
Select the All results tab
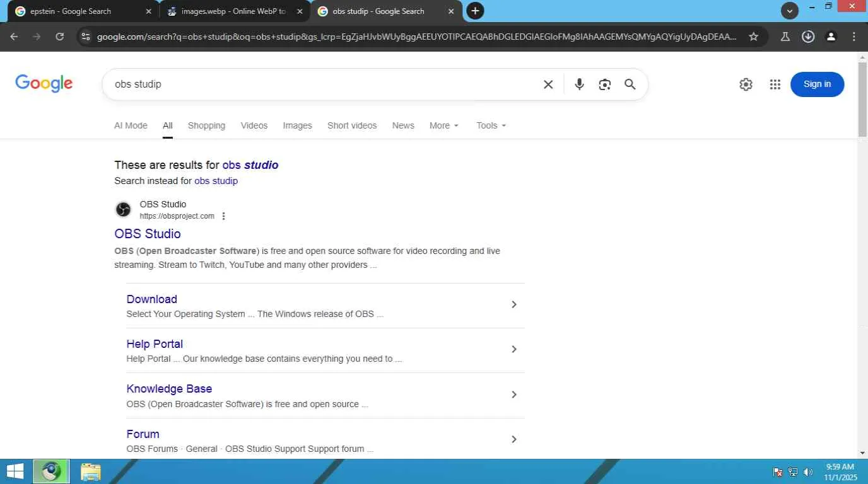[x=167, y=125]
